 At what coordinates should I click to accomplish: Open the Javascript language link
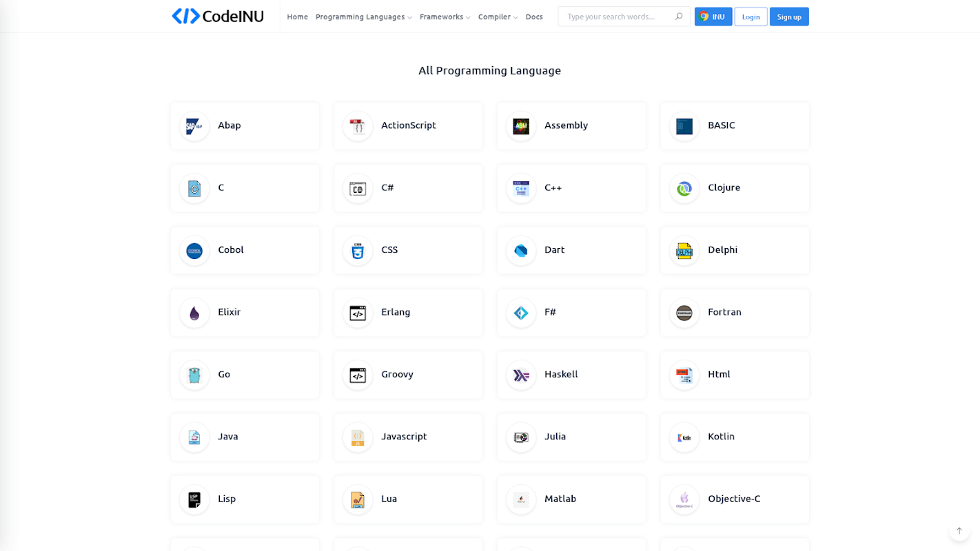[x=405, y=437]
